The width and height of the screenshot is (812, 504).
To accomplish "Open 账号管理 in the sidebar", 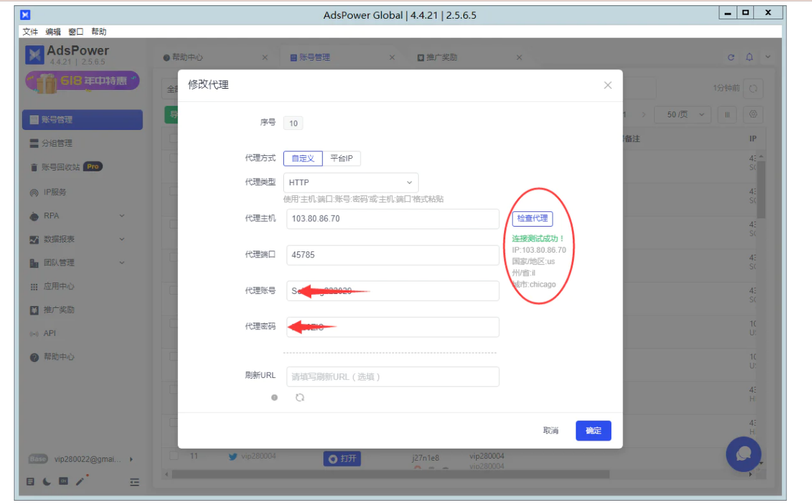I will click(x=82, y=120).
